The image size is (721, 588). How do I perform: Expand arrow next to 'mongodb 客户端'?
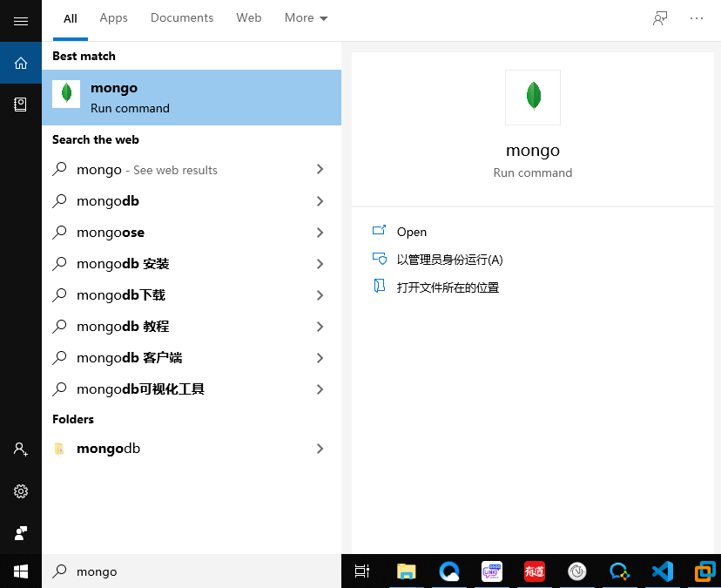[x=320, y=358]
